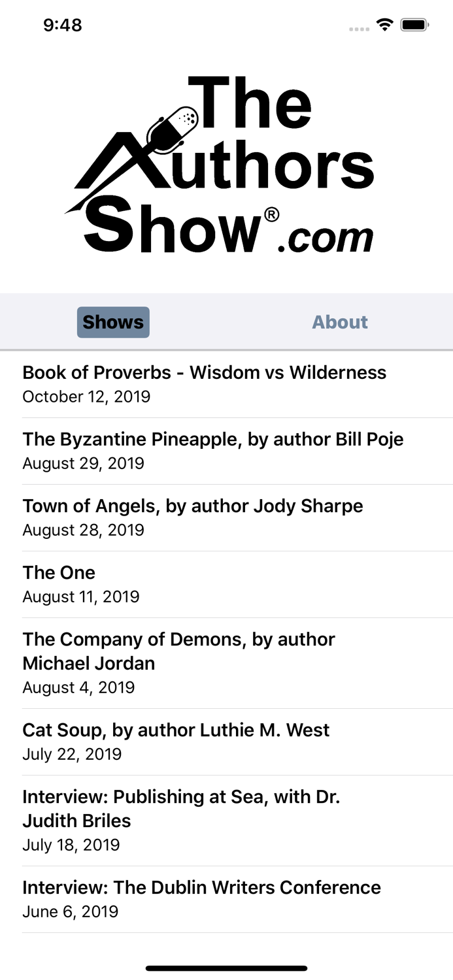Switch to the About tab
This screenshot has width=453, height=980.
pyautogui.click(x=339, y=321)
